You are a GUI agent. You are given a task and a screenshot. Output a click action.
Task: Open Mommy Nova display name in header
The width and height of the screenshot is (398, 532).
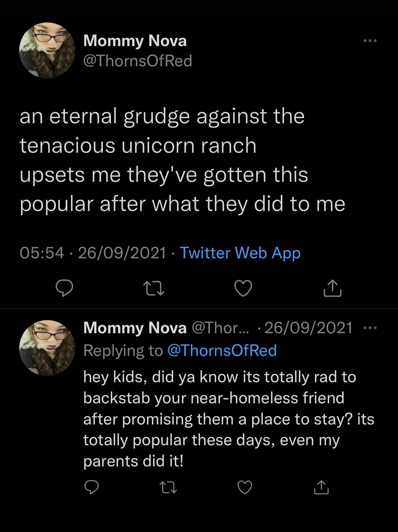click(135, 41)
